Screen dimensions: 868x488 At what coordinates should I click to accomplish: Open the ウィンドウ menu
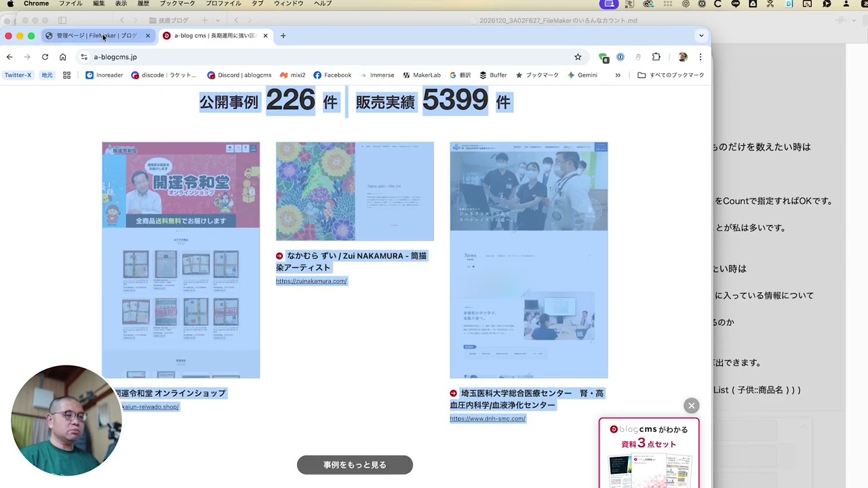(x=289, y=4)
